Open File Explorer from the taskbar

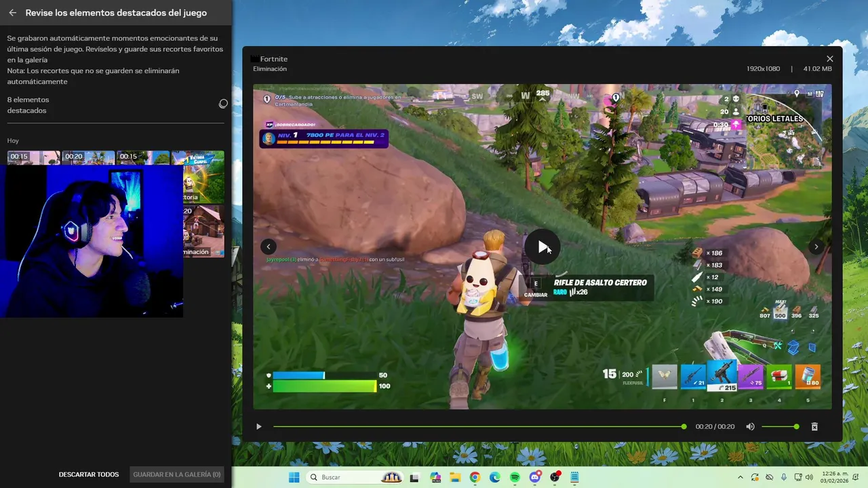tap(455, 477)
